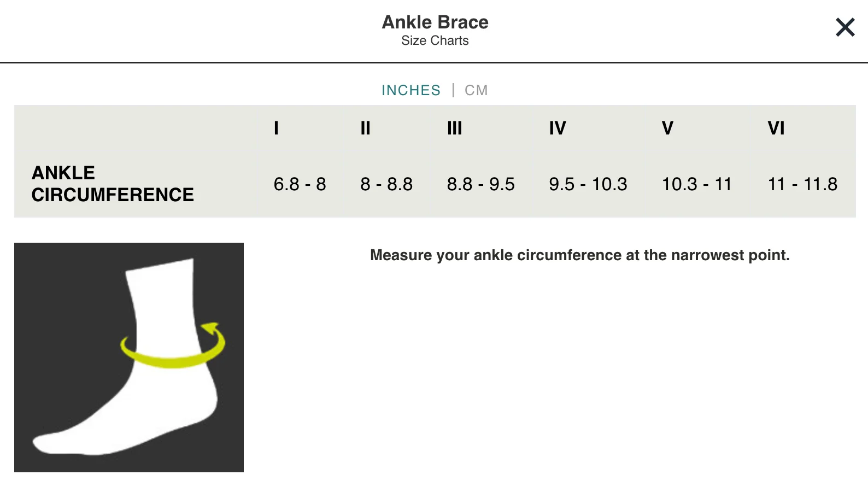Click the ankle measurement illustration
Image resolution: width=868 pixels, height=504 pixels.
[x=129, y=358]
